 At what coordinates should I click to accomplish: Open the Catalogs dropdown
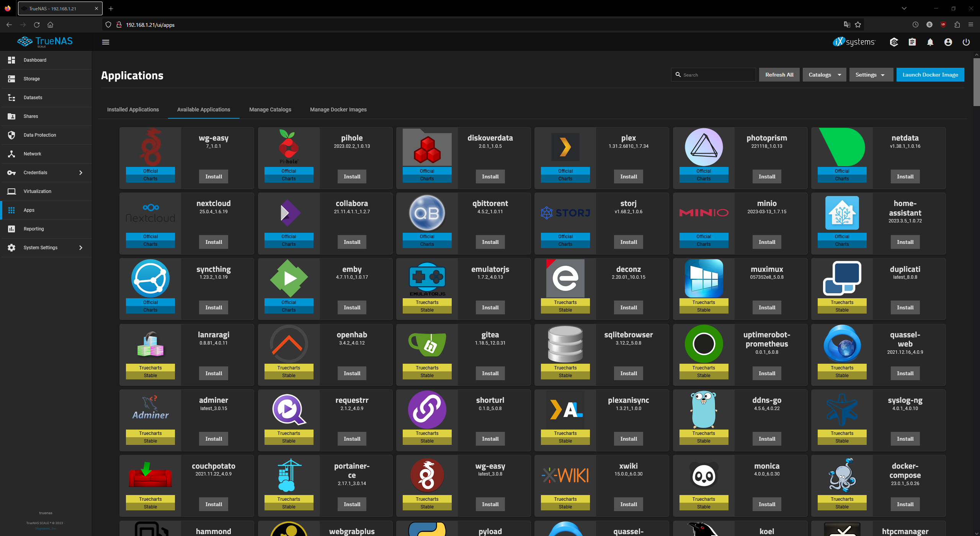tap(824, 75)
